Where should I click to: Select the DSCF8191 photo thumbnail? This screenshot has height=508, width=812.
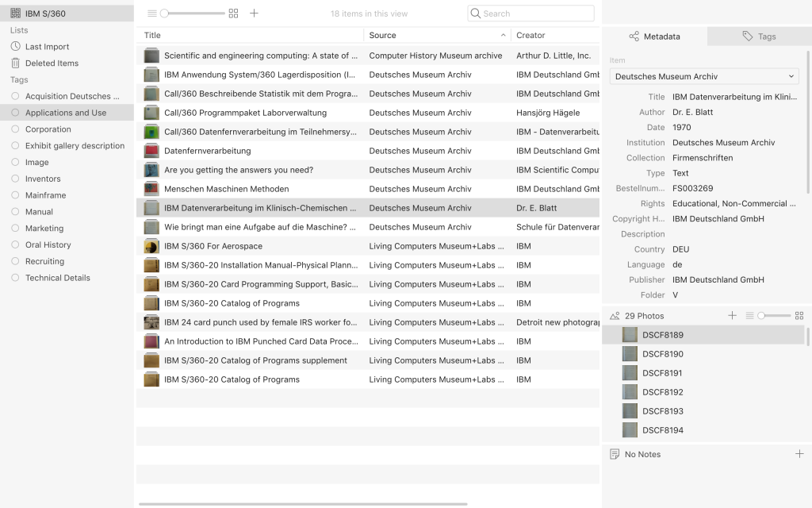tap(630, 373)
